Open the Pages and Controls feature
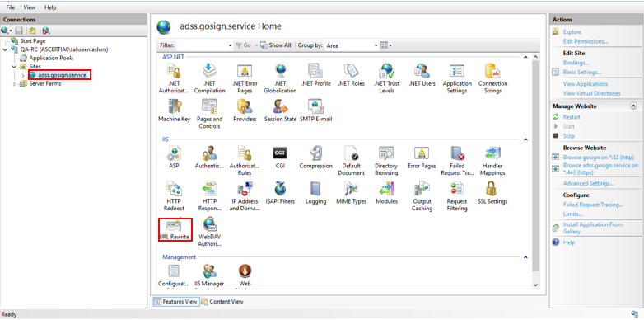Screen dimensions: 644x320 [x=209, y=114]
